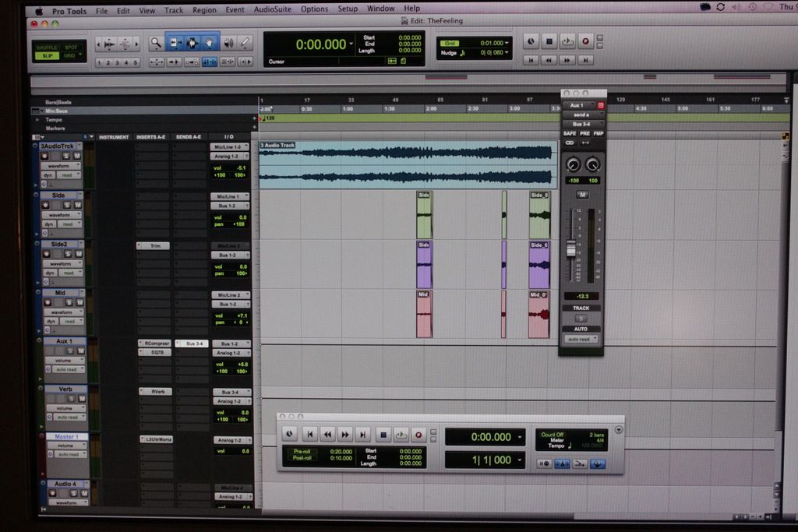Toggle Tempo conductor button in Transport window
Viewport: 798px width, 532px height.
coord(598,464)
